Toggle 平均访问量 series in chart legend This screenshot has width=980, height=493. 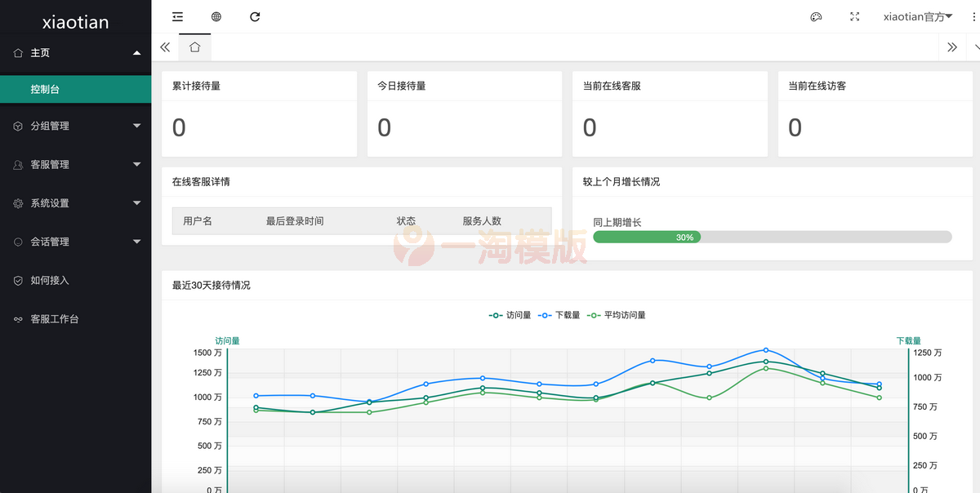pyautogui.click(x=617, y=315)
